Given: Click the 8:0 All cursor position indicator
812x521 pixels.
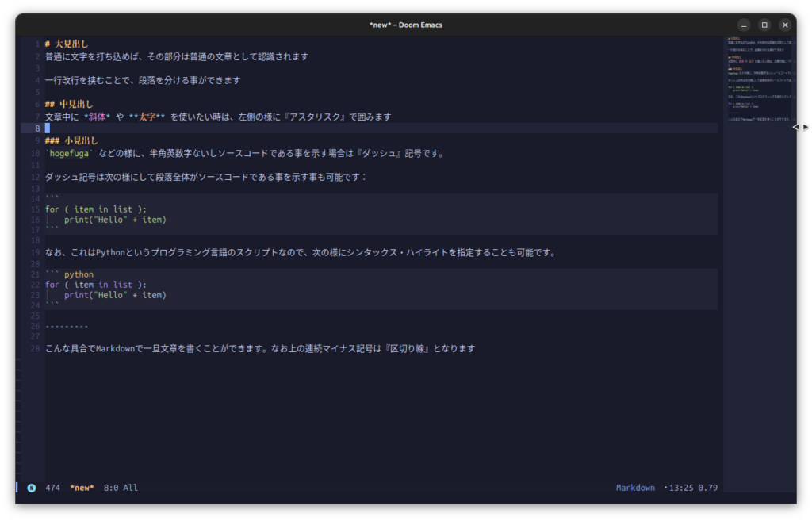Looking at the screenshot, I should 121,488.
